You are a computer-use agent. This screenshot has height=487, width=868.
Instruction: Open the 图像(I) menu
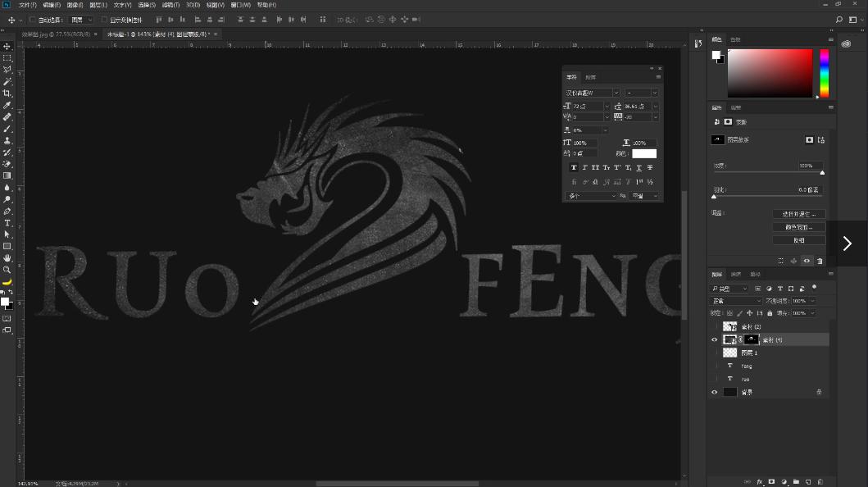(75, 5)
